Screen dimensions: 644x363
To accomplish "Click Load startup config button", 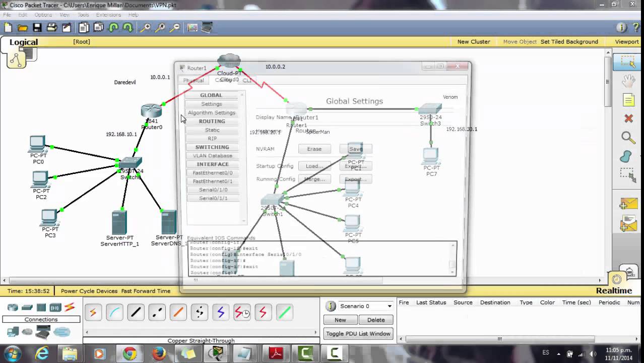I will [314, 166].
